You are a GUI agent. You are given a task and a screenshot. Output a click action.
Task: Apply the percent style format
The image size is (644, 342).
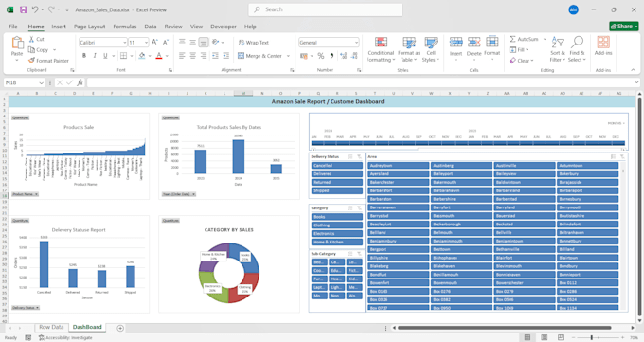point(321,56)
